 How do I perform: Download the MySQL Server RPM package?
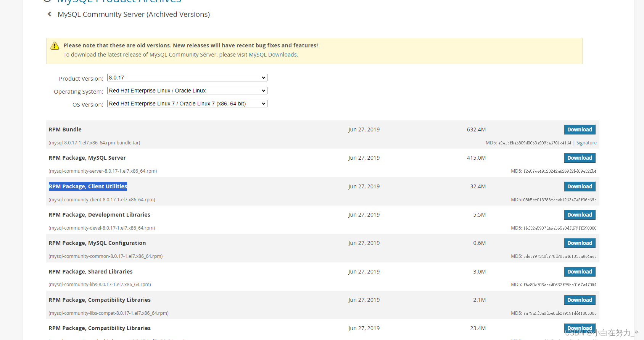tap(580, 158)
